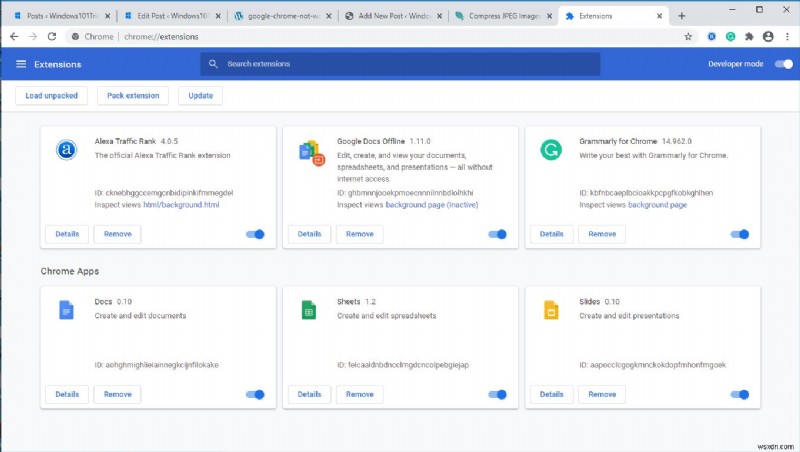Click the Grammarly for Chrome icon

[x=551, y=151]
